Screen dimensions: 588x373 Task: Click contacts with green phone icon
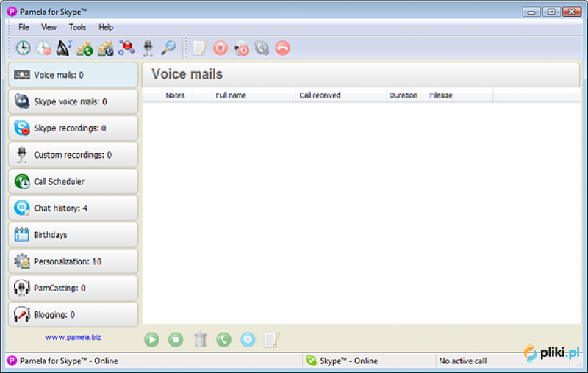pos(85,48)
